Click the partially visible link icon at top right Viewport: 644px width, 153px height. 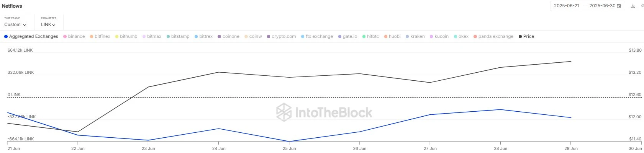point(642,6)
